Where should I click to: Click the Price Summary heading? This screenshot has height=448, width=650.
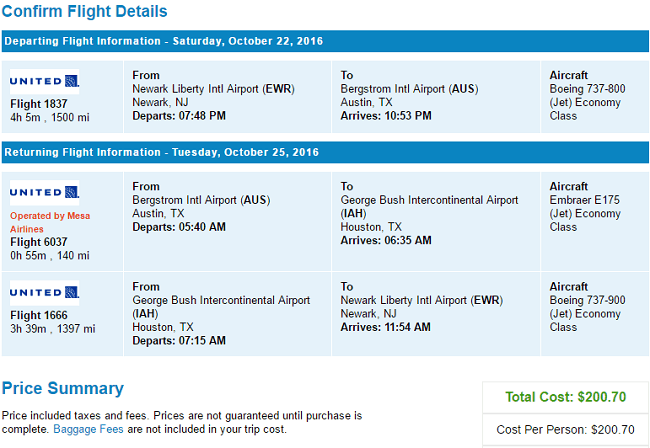63,388
